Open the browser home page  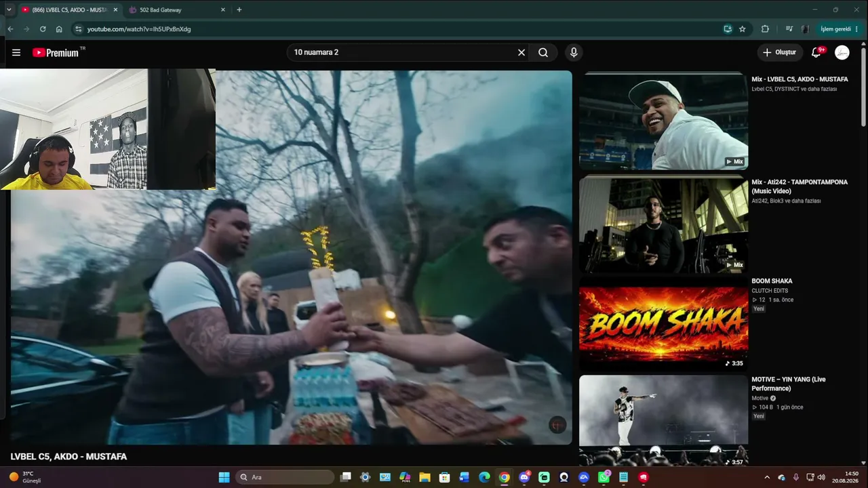point(59,29)
